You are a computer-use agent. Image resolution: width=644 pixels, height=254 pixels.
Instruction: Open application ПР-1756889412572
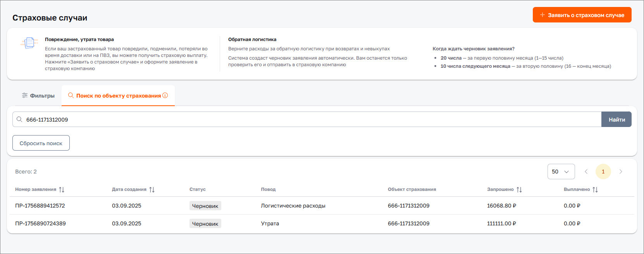point(40,206)
